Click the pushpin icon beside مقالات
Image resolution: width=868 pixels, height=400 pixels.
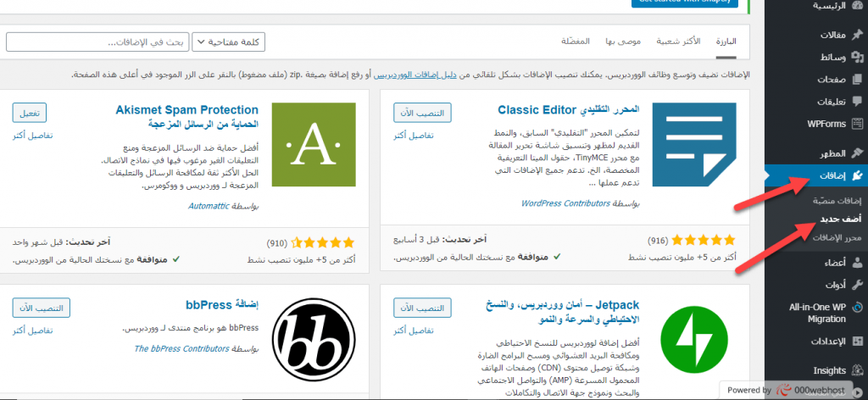pos(858,35)
